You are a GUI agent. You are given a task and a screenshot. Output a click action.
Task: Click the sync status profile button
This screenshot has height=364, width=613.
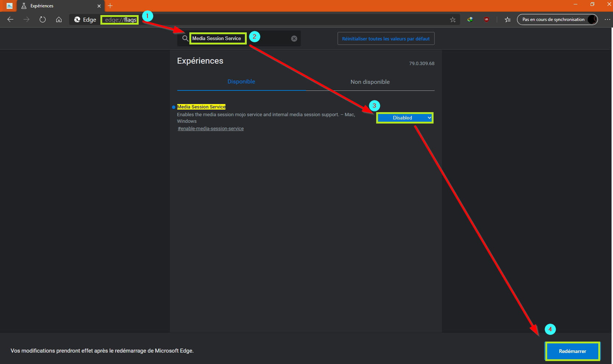coord(557,19)
